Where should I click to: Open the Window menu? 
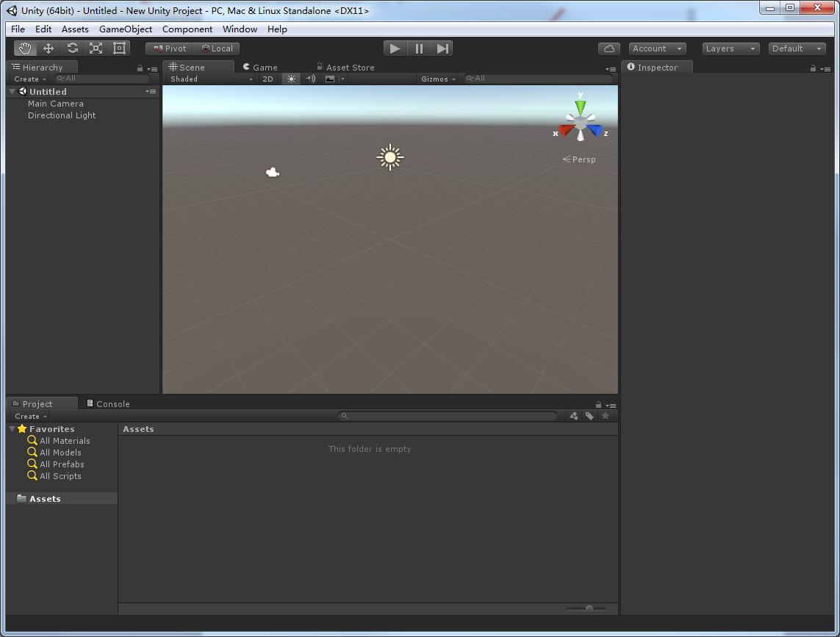pos(240,29)
